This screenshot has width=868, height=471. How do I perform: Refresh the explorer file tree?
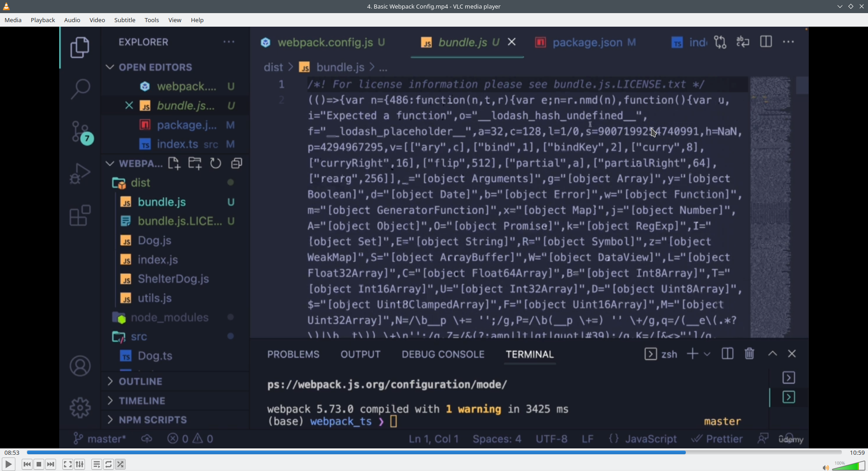point(216,163)
